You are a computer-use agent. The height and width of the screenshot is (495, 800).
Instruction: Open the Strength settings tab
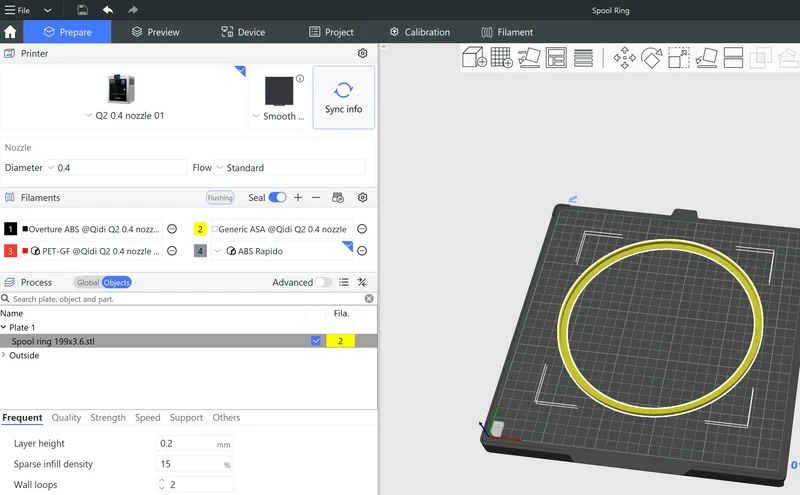(x=108, y=417)
